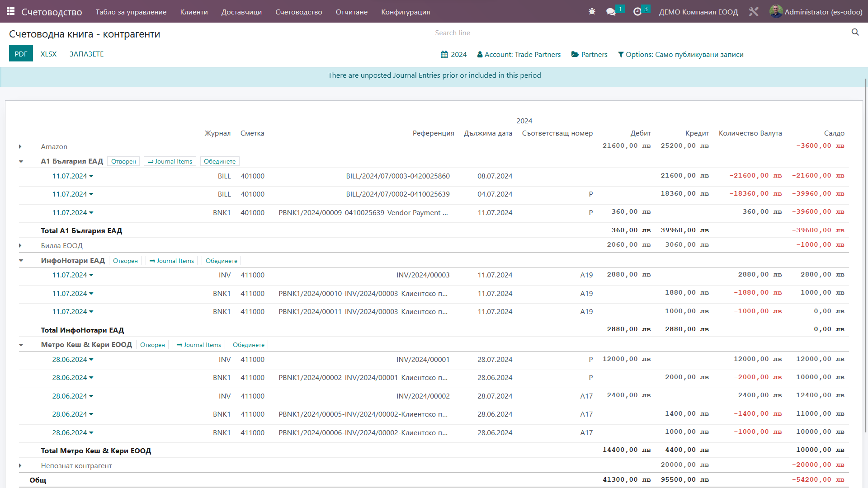Click Обединете button for А1 България ЕАД
The width and height of the screenshot is (868, 488).
click(x=220, y=161)
